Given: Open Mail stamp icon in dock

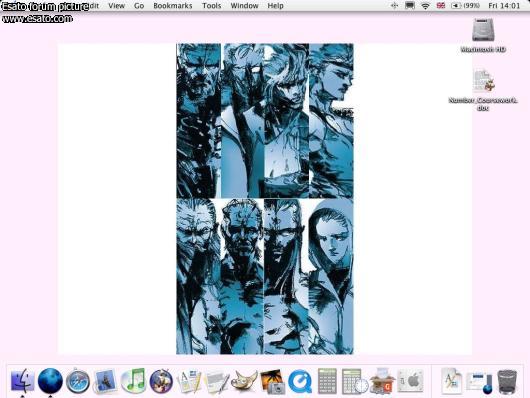Looking at the screenshot, I should point(105,381).
